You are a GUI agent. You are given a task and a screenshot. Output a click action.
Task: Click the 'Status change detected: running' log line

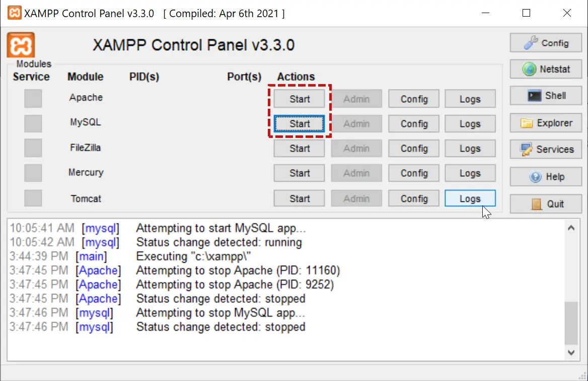click(x=219, y=242)
